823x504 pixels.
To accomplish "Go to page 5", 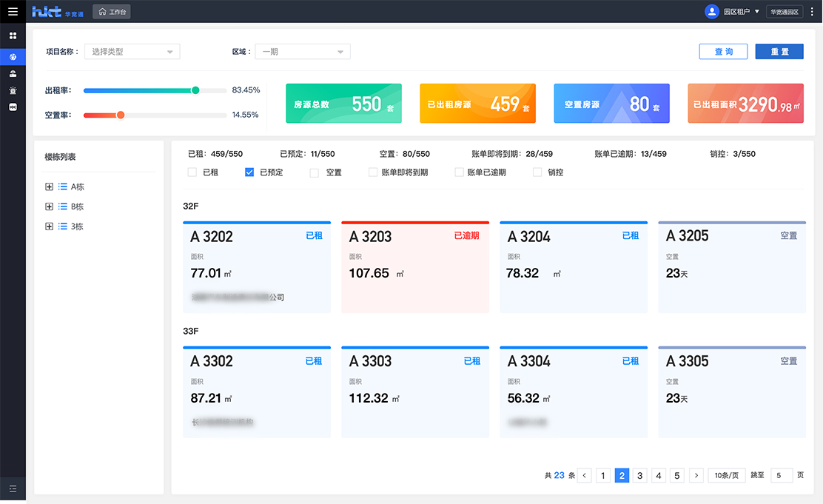I will [677, 476].
